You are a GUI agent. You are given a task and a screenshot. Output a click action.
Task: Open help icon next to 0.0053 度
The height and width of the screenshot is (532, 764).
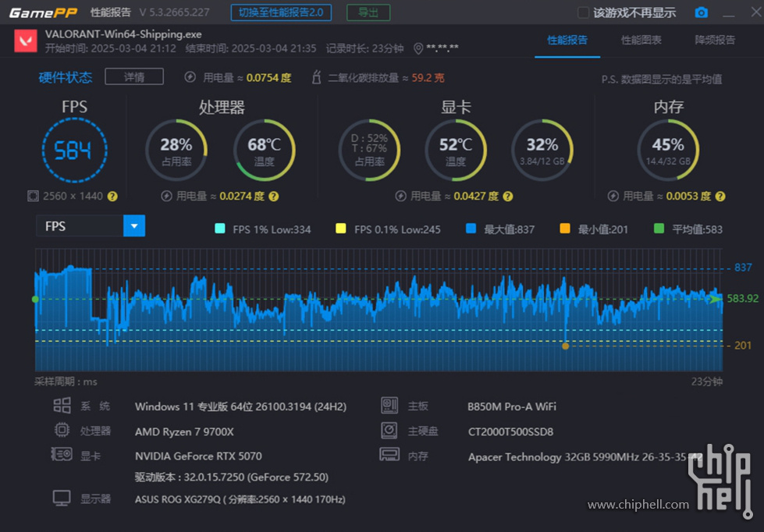(720, 197)
